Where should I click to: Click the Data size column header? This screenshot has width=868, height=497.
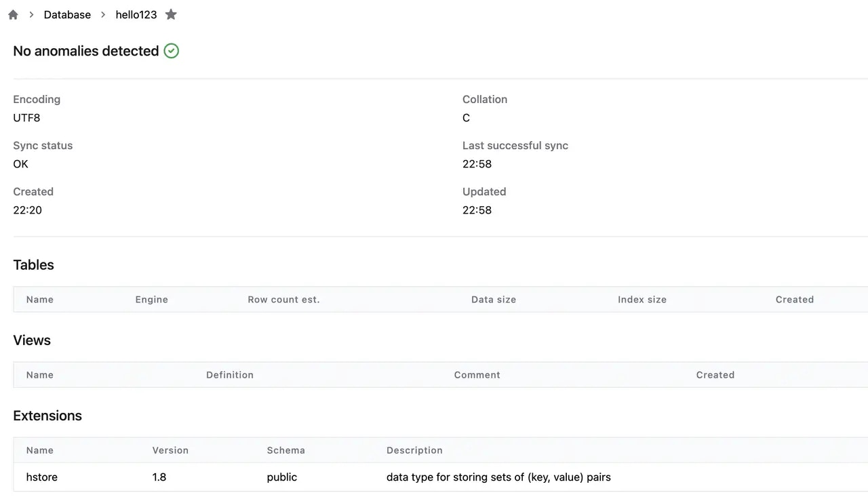click(494, 300)
